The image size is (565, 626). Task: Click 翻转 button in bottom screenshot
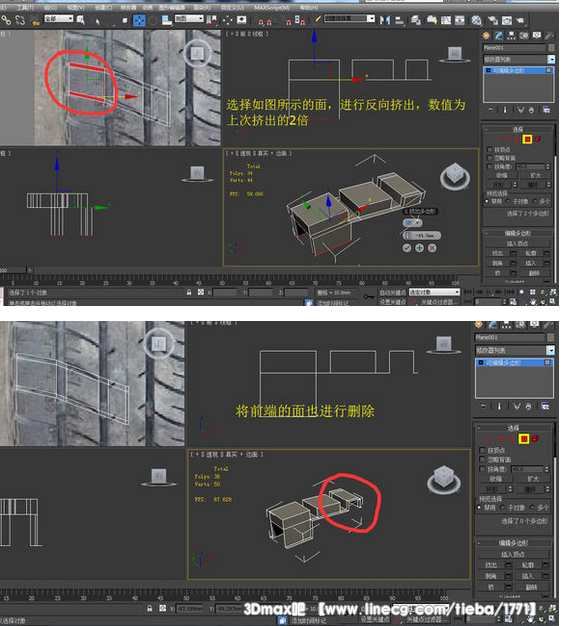coord(532,587)
